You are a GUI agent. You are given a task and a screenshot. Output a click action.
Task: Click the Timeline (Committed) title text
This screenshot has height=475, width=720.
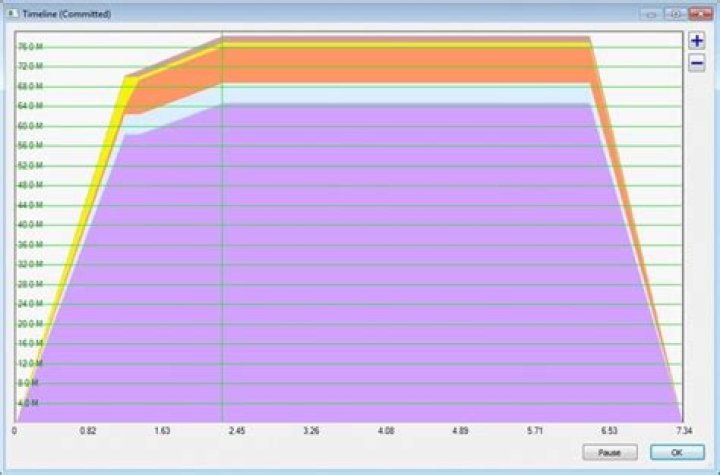click(x=67, y=14)
